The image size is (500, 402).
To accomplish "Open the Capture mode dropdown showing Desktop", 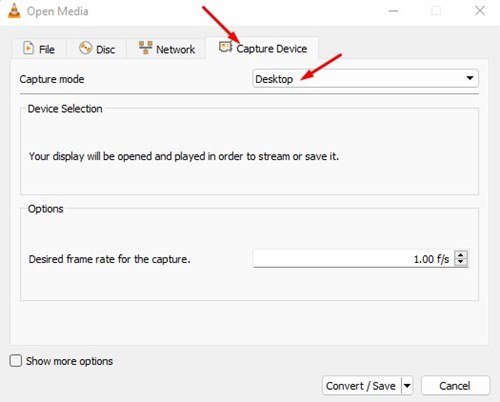I will [366, 79].
